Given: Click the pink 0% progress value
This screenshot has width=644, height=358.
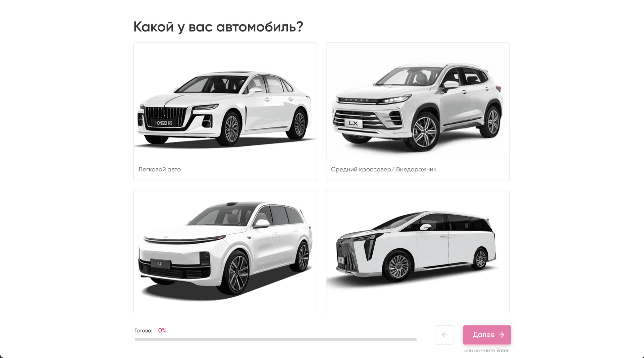Looking at the screenshot, I should 162,330.
